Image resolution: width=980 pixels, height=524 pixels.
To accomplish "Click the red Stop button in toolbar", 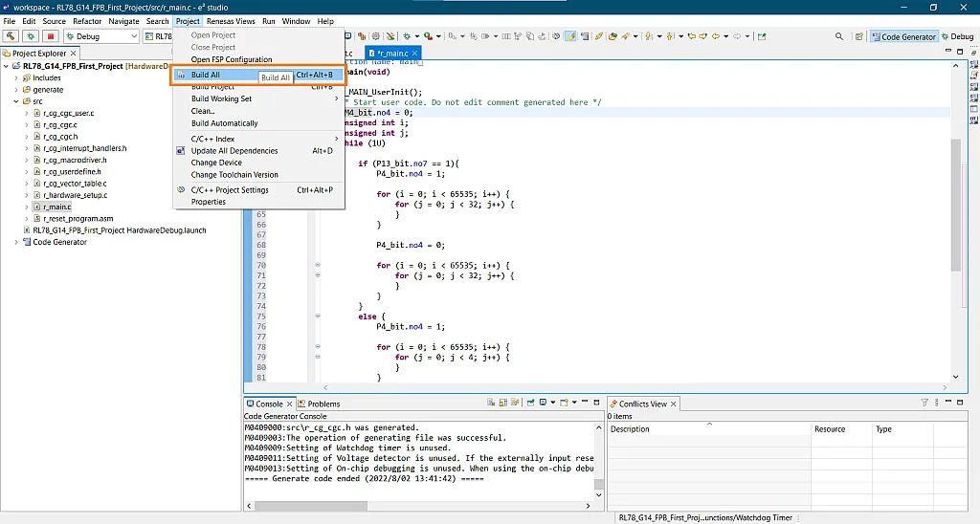I will (x=51, y=36).
